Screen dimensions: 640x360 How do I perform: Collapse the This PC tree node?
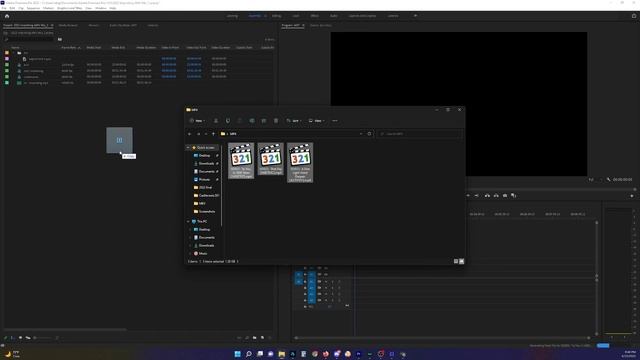tap(188, 221)
